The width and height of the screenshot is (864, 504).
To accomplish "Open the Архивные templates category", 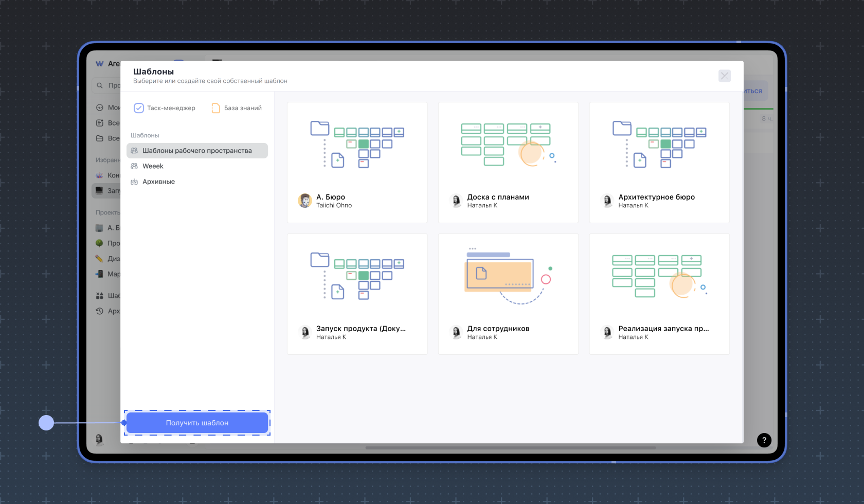I will (x=158, y=182).
